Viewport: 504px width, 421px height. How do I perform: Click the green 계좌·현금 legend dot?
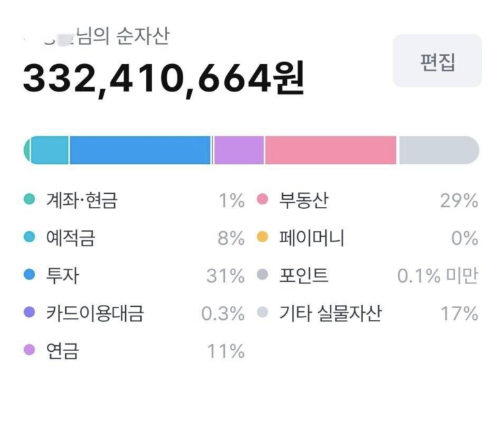(29, 200)
